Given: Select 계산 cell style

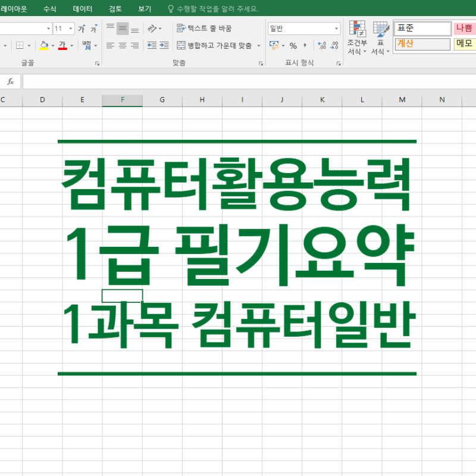Looking at the screenshot, I should (x=422, y=44).
